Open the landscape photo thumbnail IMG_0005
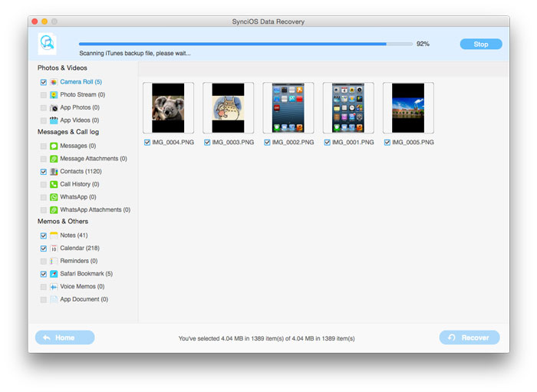Viewport: 537px width, 392px height. click(408, 108)
